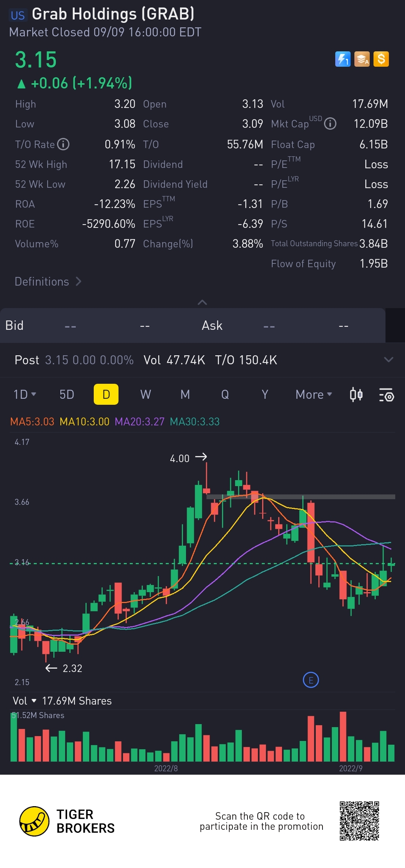Tap the 2.32 low price marker

(x=64, y=668)
